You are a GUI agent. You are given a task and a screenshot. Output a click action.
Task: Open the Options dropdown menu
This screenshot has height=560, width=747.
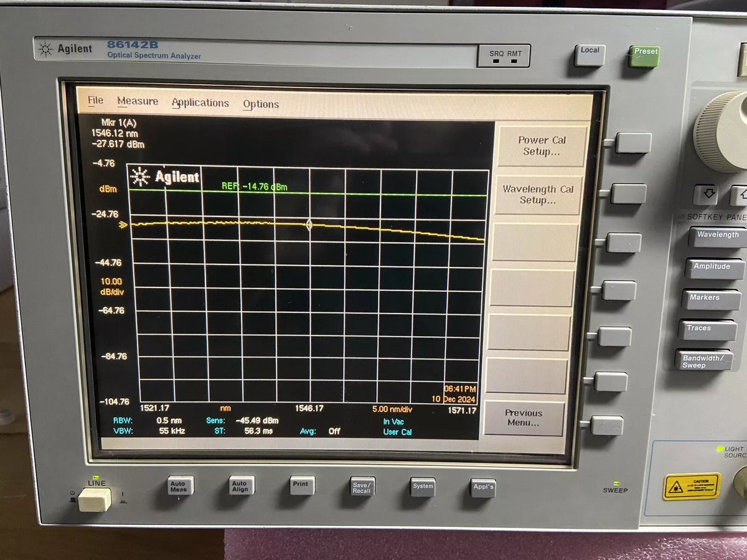260,104
